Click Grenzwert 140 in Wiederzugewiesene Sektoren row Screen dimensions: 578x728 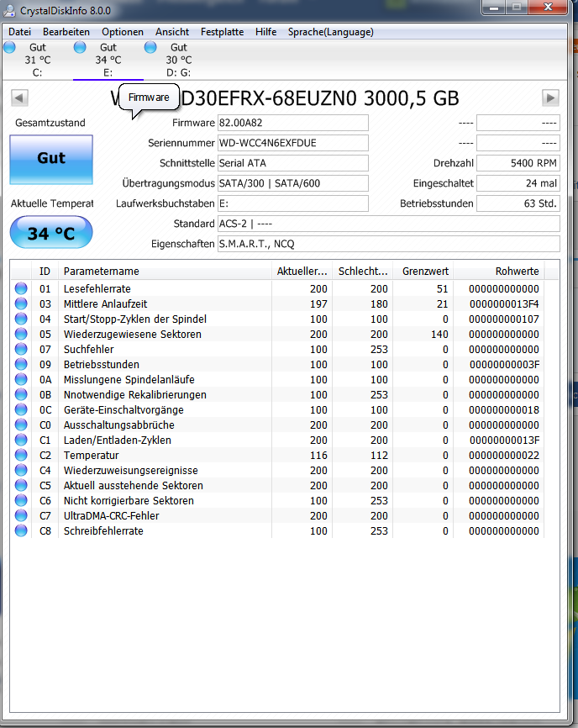tap(439, 335)
